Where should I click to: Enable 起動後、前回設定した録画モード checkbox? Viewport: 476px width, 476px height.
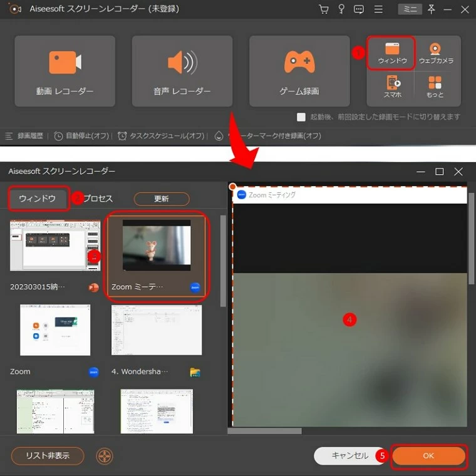pyautogui.click(x=301, y=117)
